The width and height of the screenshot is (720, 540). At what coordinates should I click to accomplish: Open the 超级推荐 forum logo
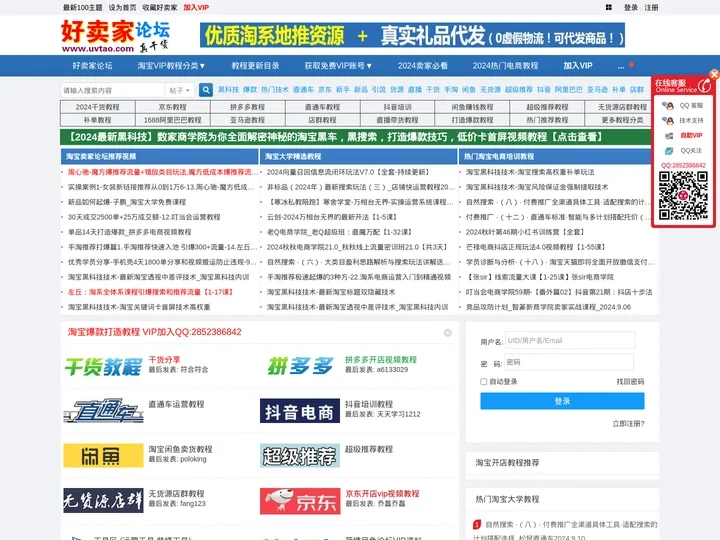point(300,456)
